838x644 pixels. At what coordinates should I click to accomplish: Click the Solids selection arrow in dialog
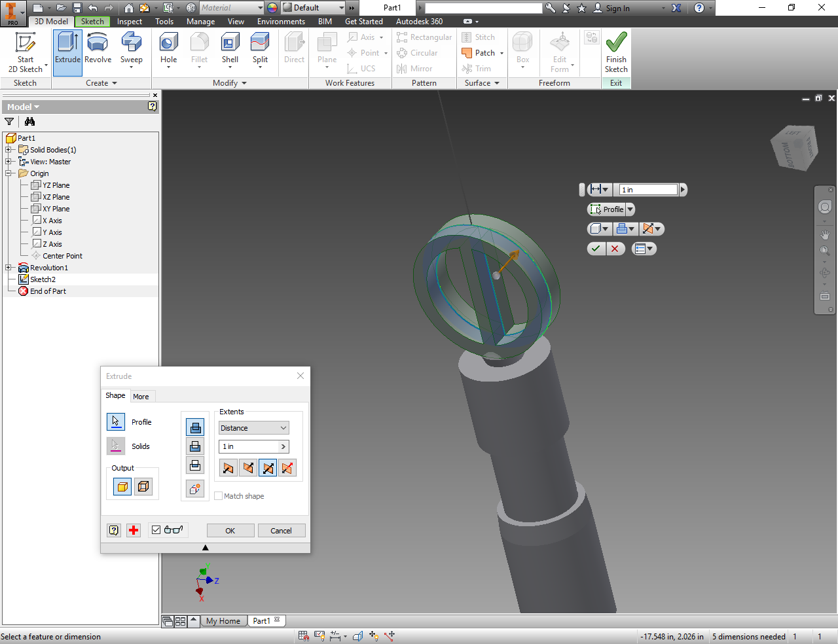pos(115,446)
